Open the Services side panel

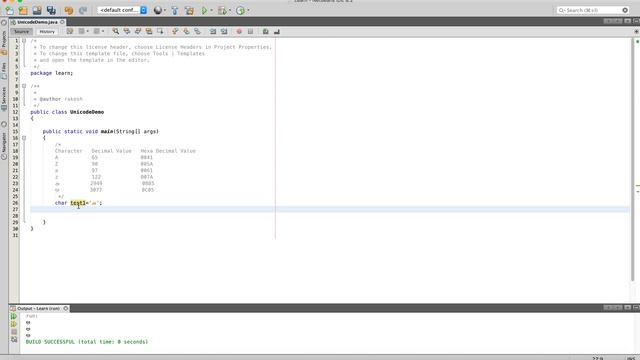coord(4,99)
